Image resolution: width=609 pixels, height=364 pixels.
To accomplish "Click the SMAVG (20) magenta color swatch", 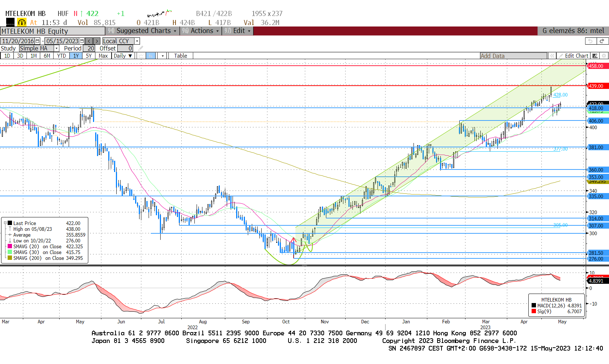I will click(x=10, y=246).
